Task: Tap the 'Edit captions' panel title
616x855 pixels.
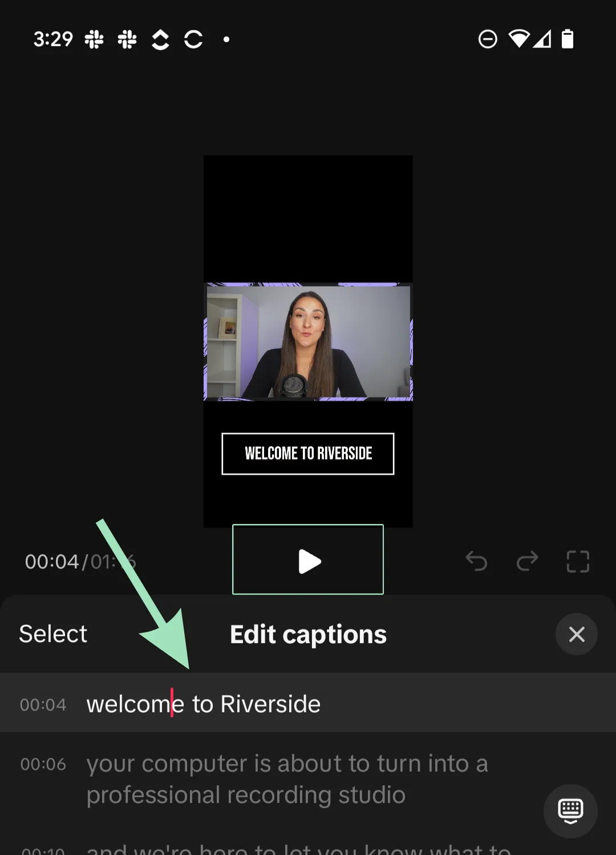Action: (x=309, y=635)
